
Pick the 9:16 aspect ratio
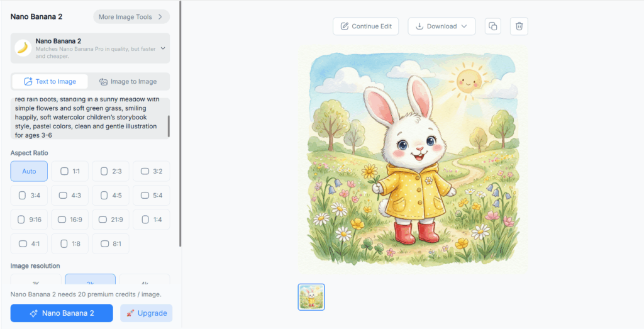click(29, 220)
